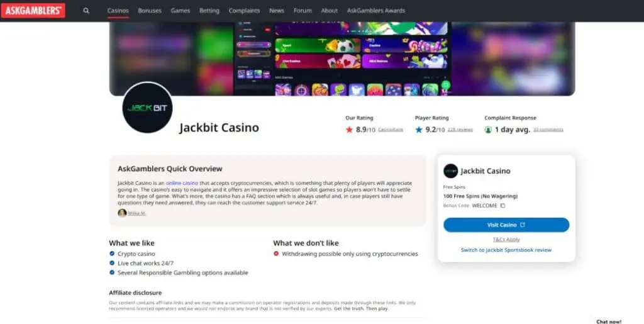The image size is (644, 324).
Task: Open the Bonuses menu item
Action: [x=150, y=11]
